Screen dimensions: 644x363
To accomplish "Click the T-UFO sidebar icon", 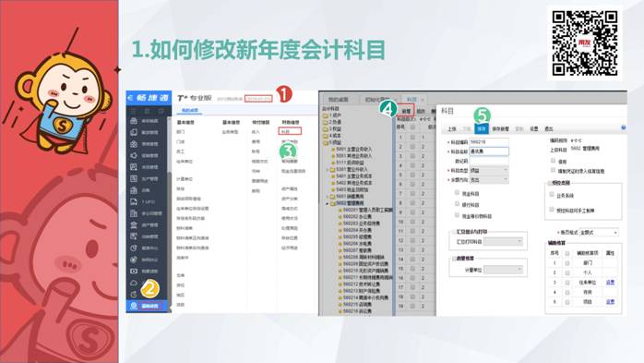I will 134,202.
